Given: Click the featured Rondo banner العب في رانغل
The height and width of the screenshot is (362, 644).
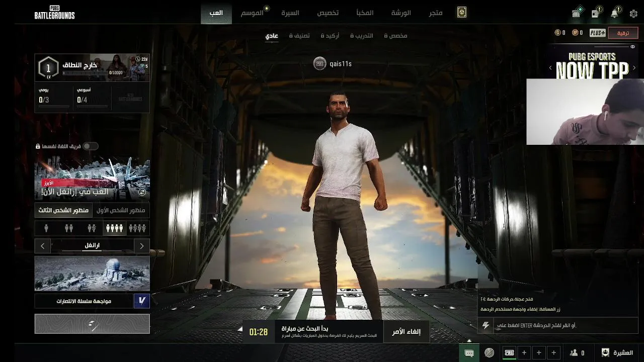Looking at the screenshot, I should [x=92, y=178].
